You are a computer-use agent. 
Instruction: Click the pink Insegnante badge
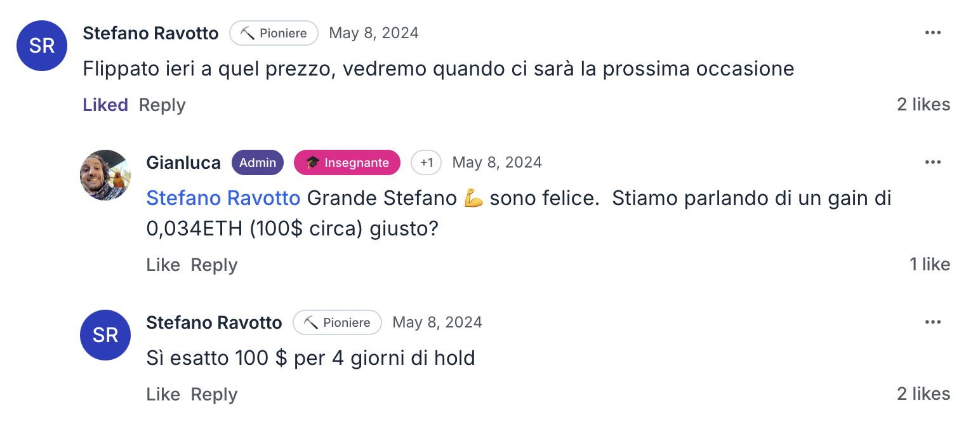(347, 162)
